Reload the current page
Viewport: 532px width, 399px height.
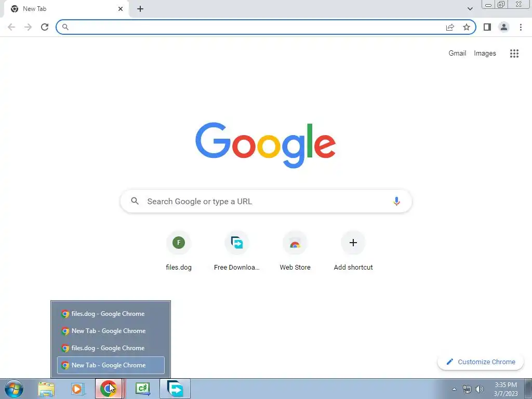coord(45,27)
